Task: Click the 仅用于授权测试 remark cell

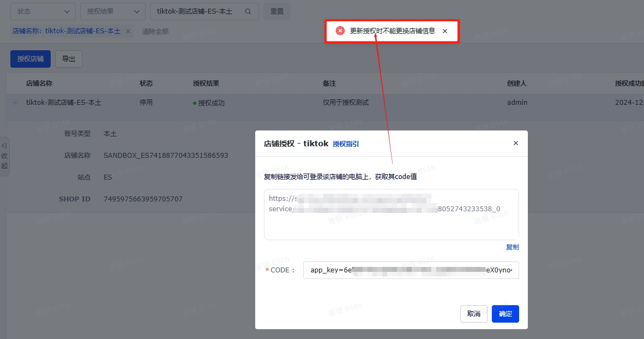Action: 346,103
